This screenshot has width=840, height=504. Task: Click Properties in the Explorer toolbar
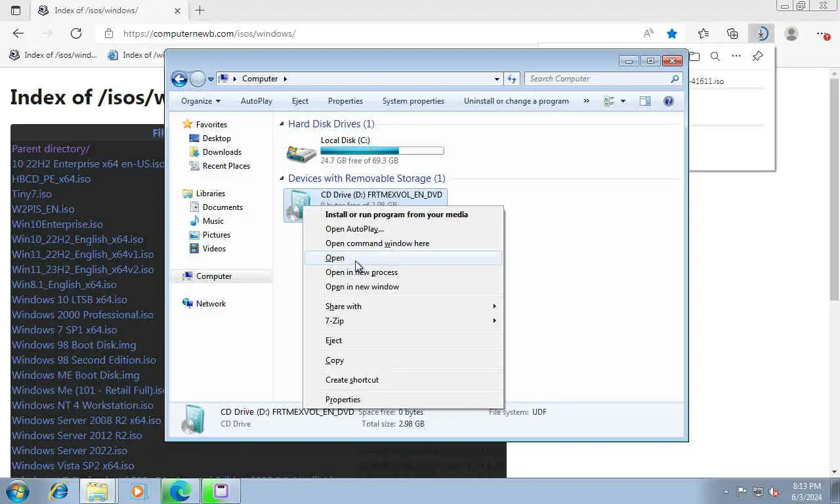point(345,101)
